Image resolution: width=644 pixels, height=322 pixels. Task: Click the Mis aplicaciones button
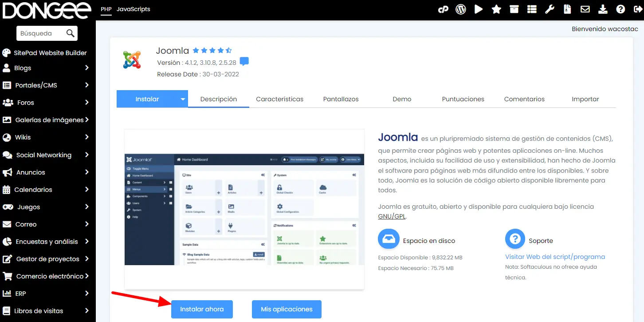[x=287, y=309]
